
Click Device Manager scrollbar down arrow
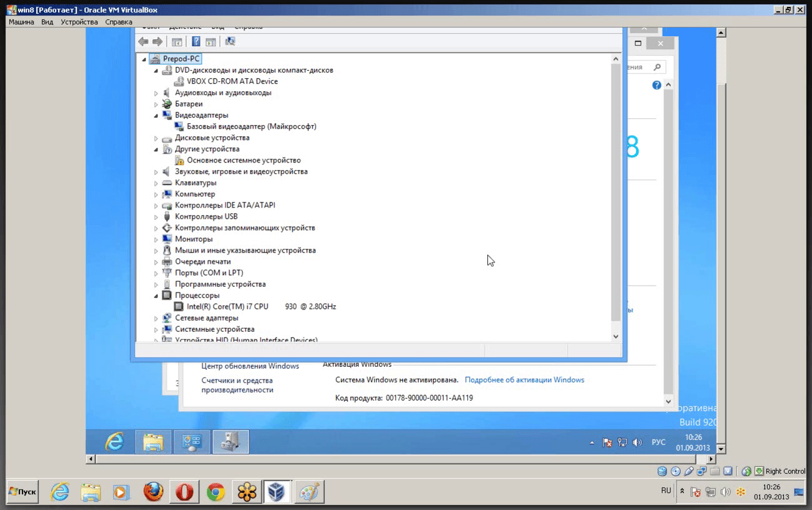616,336
